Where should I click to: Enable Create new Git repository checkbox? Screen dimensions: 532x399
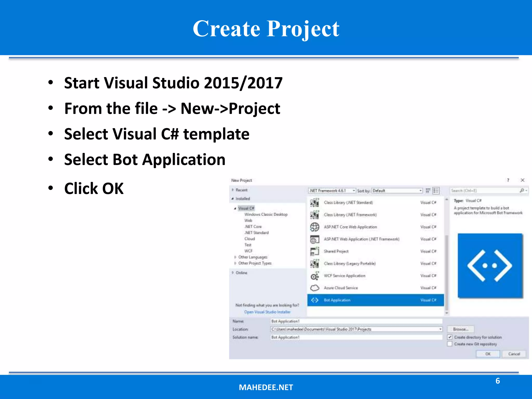pyautogui.click(x=450, y=344)
